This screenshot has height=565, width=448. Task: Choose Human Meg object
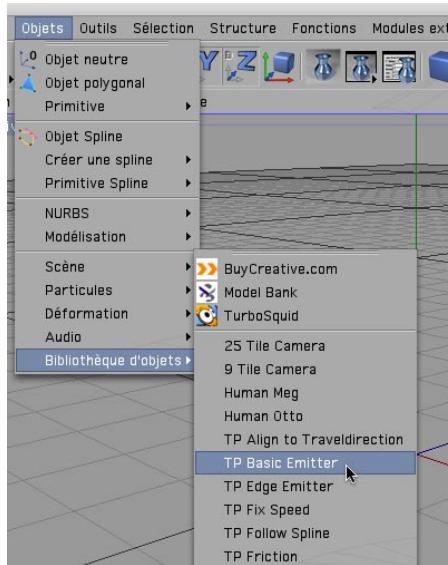pyautogui.click(x=306, y=393)
